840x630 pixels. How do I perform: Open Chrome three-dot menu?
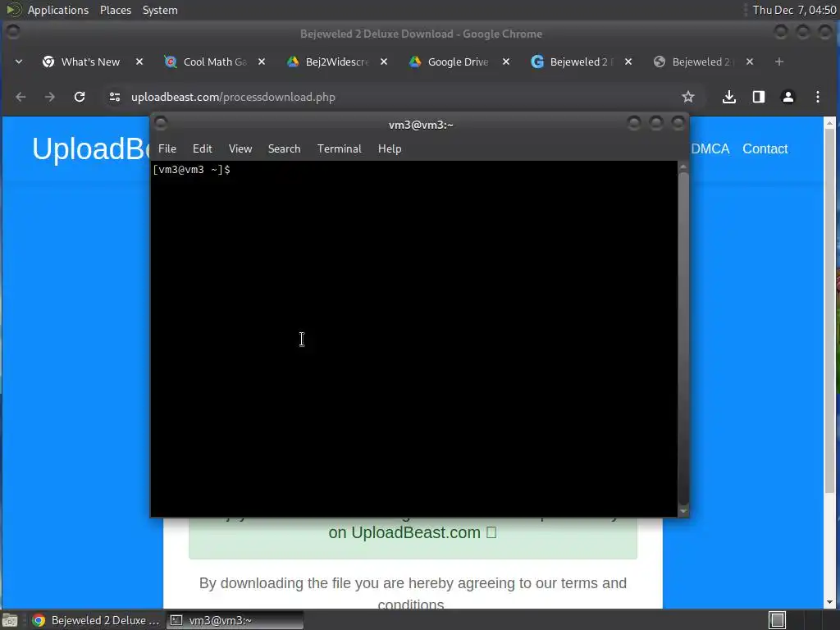[x=818, y=97]
